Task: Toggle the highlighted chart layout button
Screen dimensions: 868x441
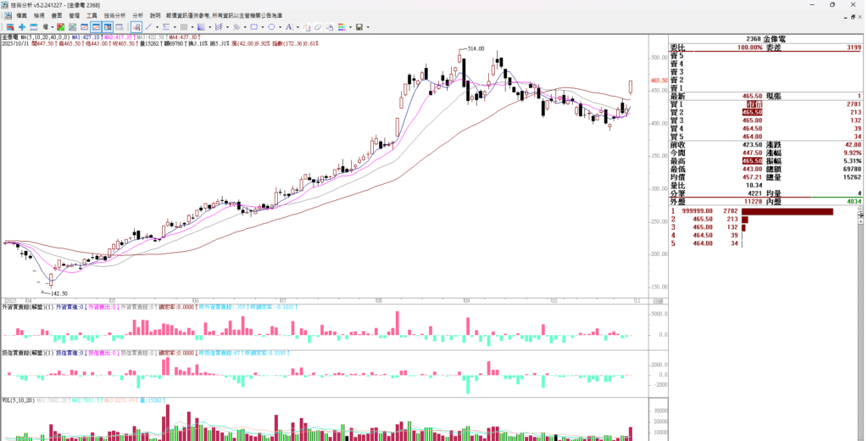Action: [97, 26]
